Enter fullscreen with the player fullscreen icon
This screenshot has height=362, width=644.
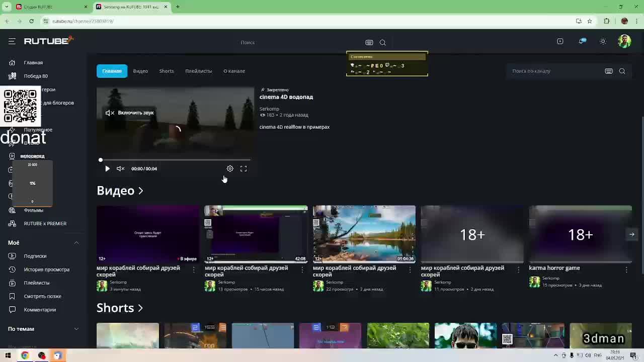click(244, 169)
